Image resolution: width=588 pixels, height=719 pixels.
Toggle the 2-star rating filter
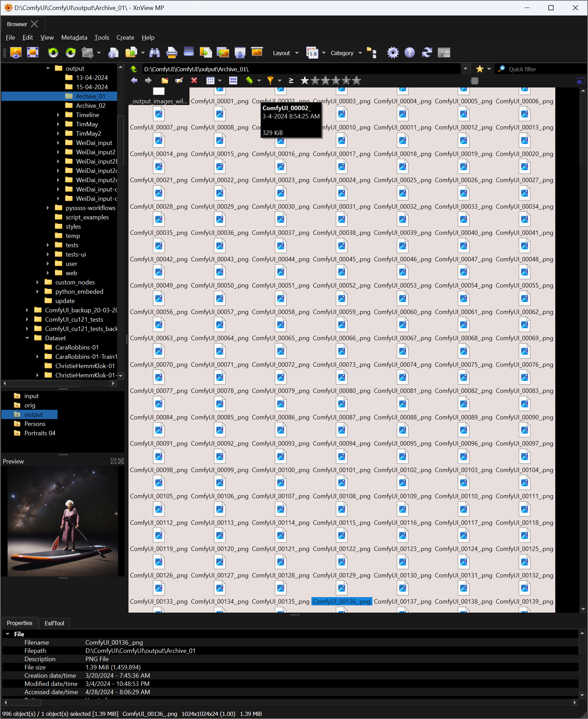[x=325, y=81]
